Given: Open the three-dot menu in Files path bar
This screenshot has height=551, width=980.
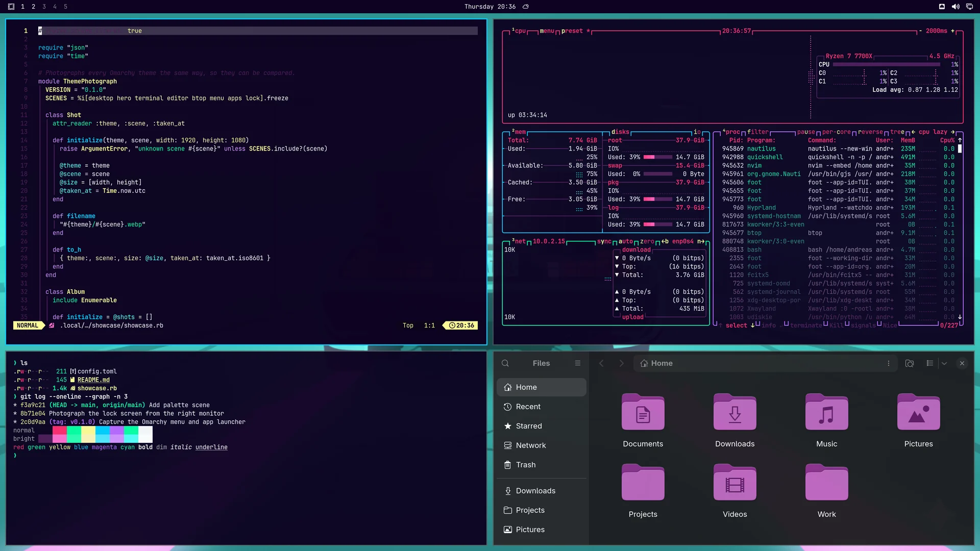Looking at the screenshot, I should coord(889,363).
